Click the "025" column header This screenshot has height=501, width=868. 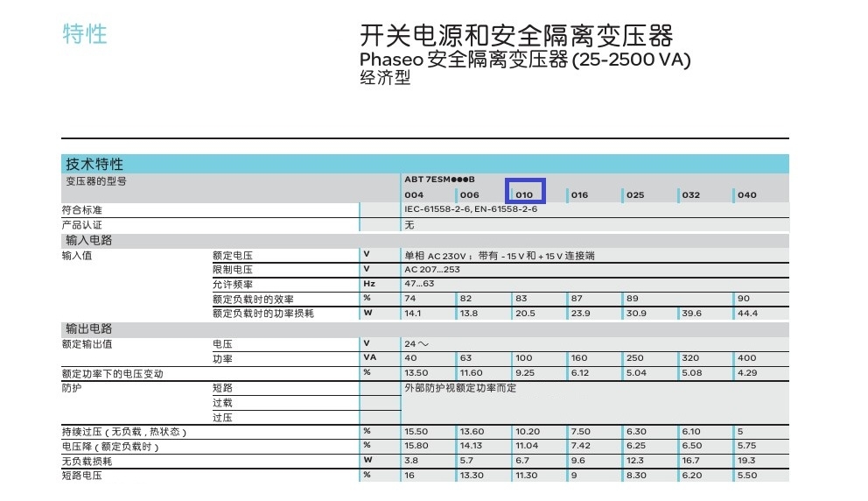point(635,195)
